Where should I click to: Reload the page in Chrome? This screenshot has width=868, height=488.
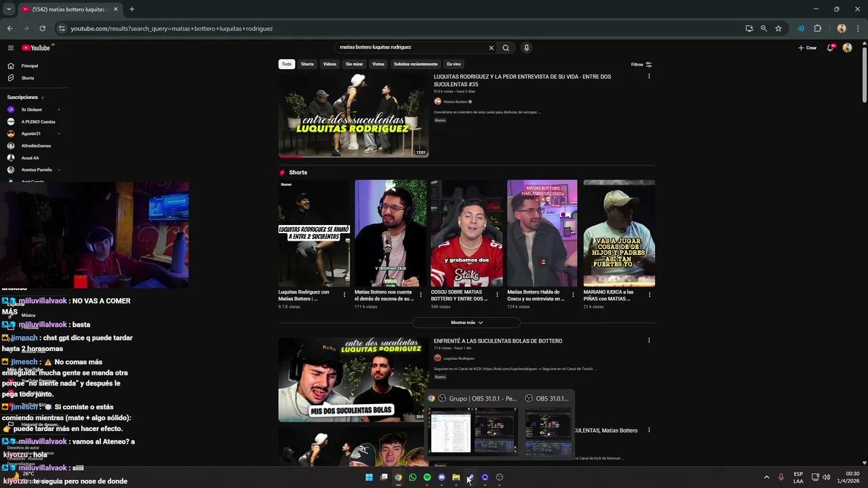pos(42,28)
